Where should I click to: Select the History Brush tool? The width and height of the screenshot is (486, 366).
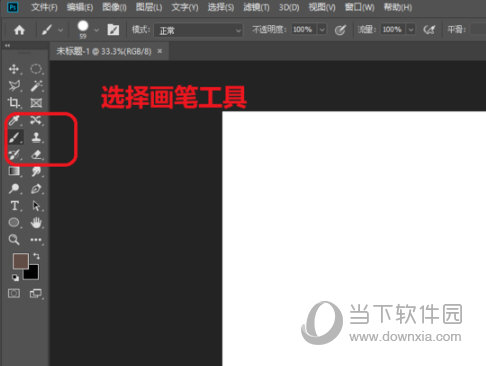pos(14,154)
